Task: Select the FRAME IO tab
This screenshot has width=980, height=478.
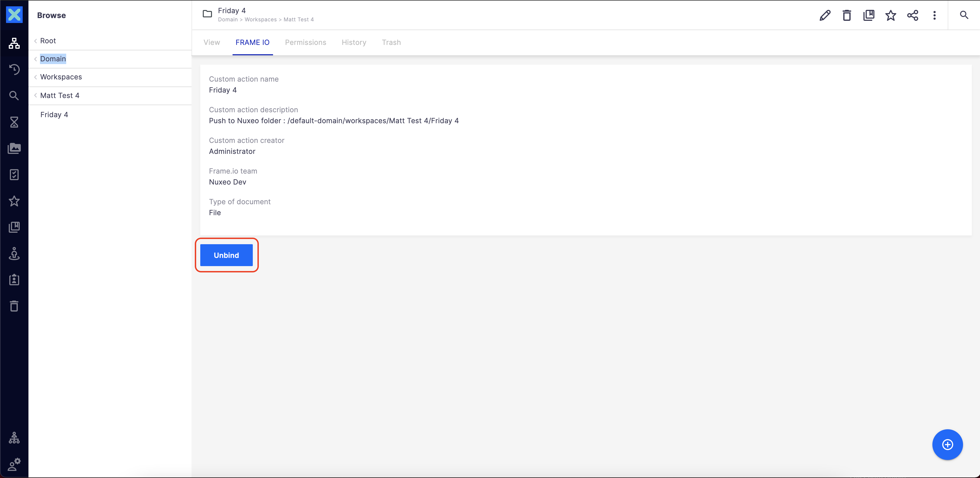Action: pos(253,42)
